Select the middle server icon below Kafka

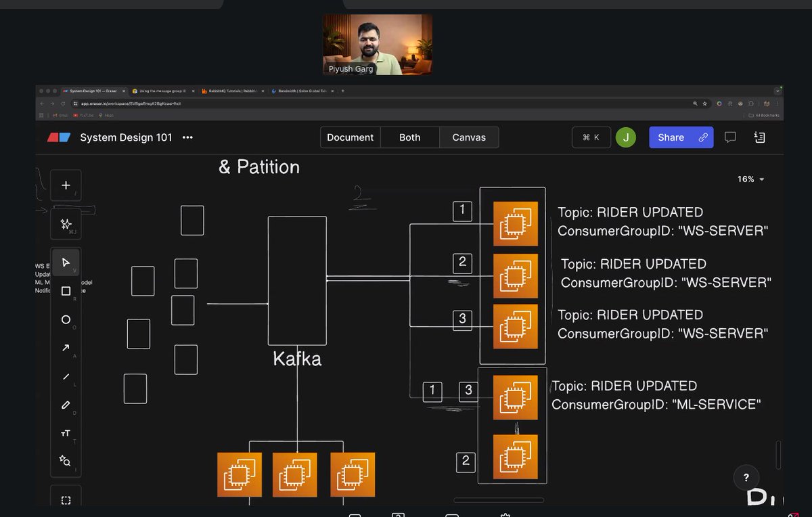[x=295, y=474]
